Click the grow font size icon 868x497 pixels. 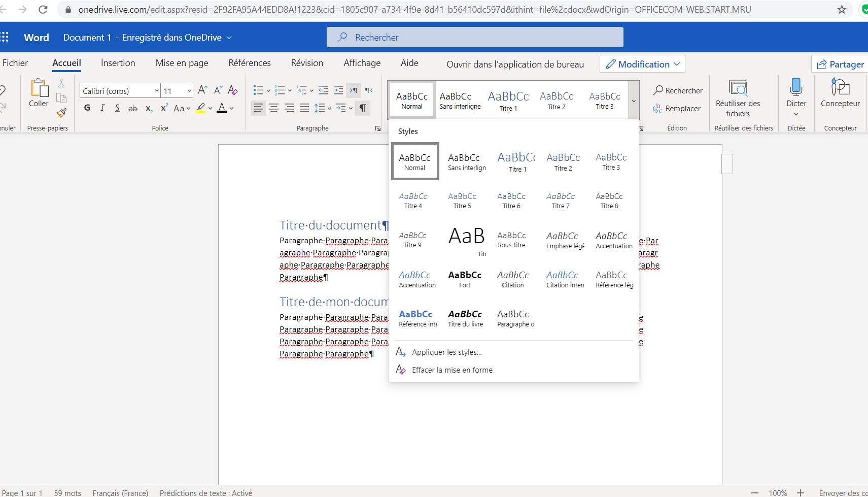[x=202, y=90]
